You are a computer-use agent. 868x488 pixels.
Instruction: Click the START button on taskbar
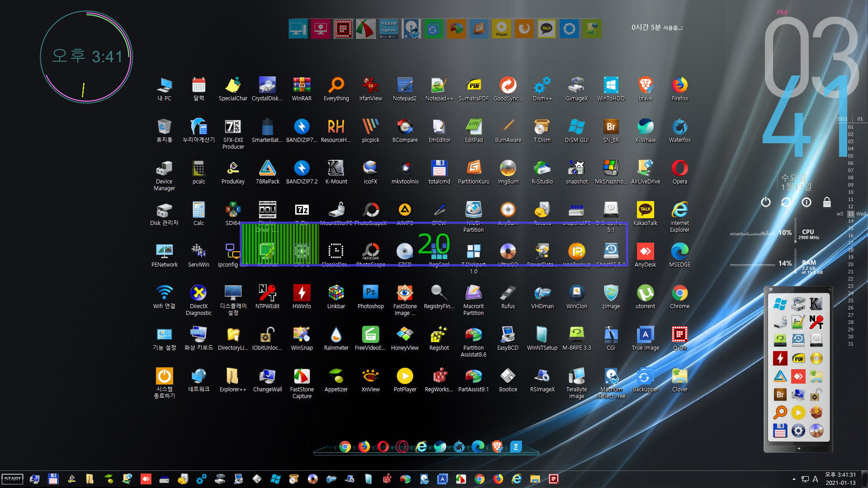(x=13, y=479)
